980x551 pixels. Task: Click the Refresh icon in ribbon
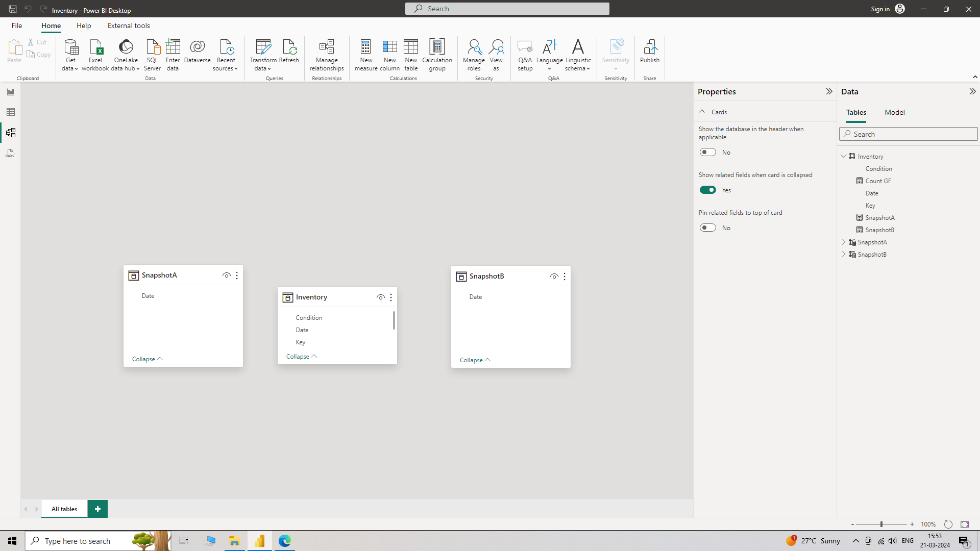pyautogui.click(x=289, y=51)
